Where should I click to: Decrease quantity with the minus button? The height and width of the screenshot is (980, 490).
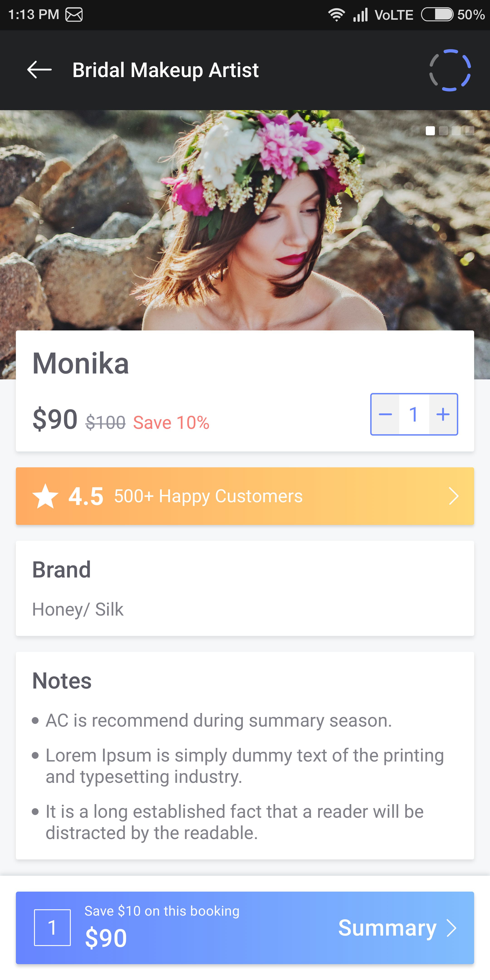coord(385,414)
